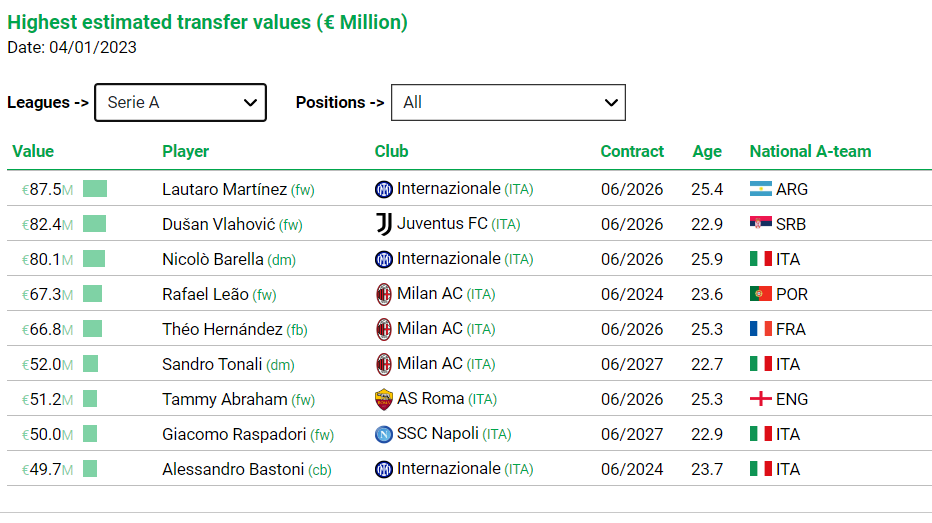The height and width of the screenshot is (523, 932).
Task: Click the Juventus FC club logo
Action: (384, 224)
